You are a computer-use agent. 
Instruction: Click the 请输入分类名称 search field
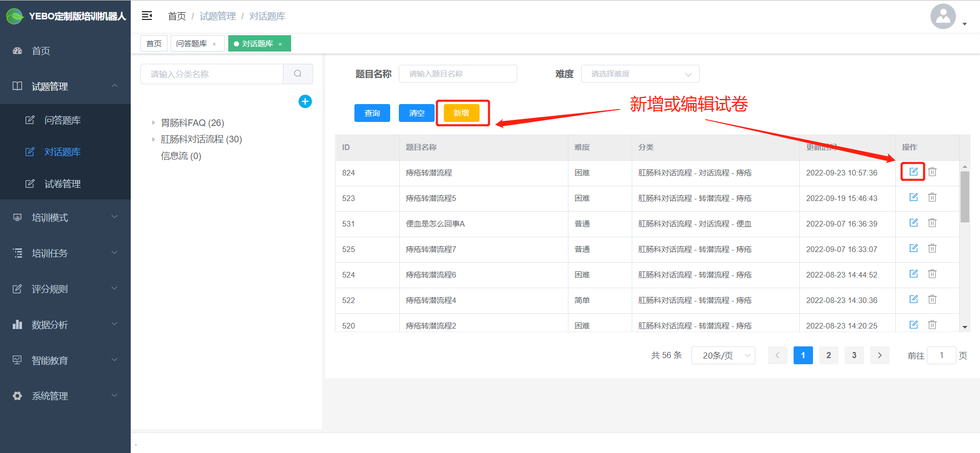[x=212, y=74]
